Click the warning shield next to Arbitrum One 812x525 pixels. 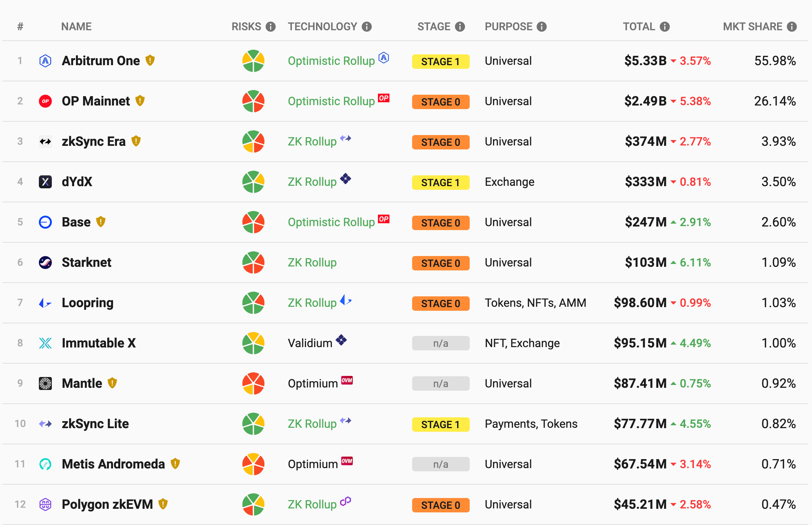(150, 60)
